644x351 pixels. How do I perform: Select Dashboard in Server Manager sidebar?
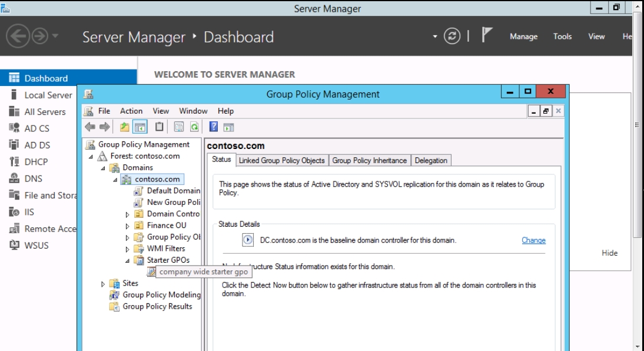(x=68, y=78)
